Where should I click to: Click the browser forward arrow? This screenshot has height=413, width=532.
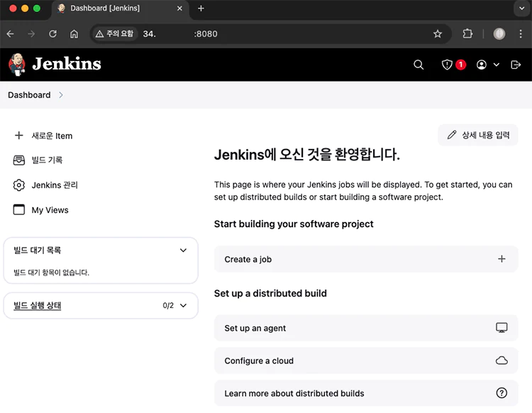[x=31, y=34]
